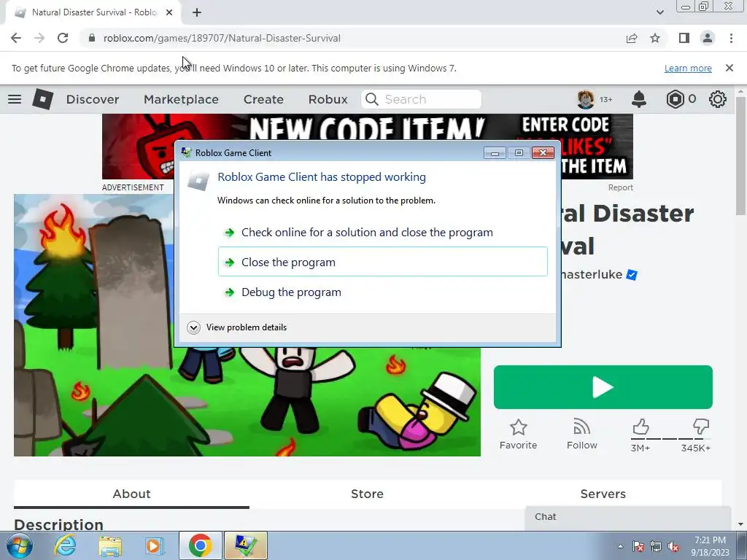Go to the Roblox home logo
The width and height of the screenshot is (747, 560).
[x=43, y=99]
